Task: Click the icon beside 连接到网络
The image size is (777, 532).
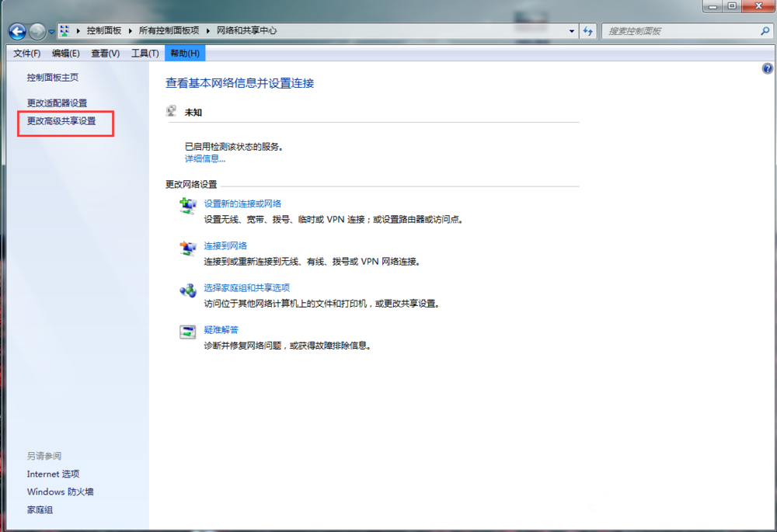Action: [188, 249]
